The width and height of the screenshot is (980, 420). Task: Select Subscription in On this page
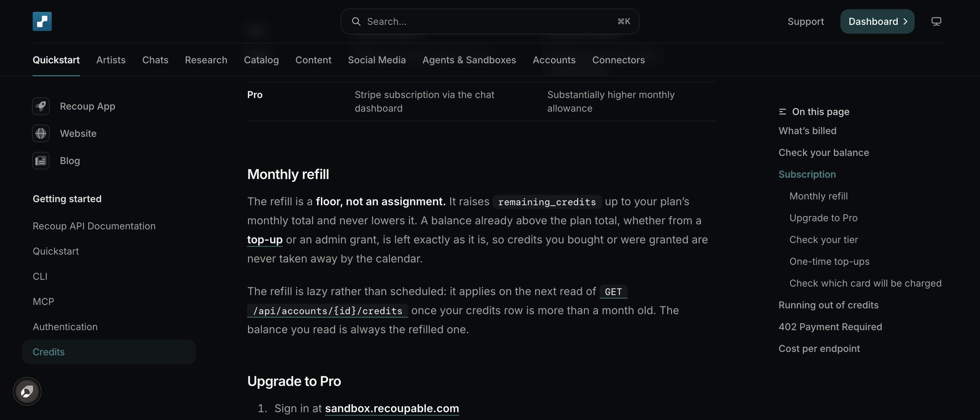[x=807, y=175]
